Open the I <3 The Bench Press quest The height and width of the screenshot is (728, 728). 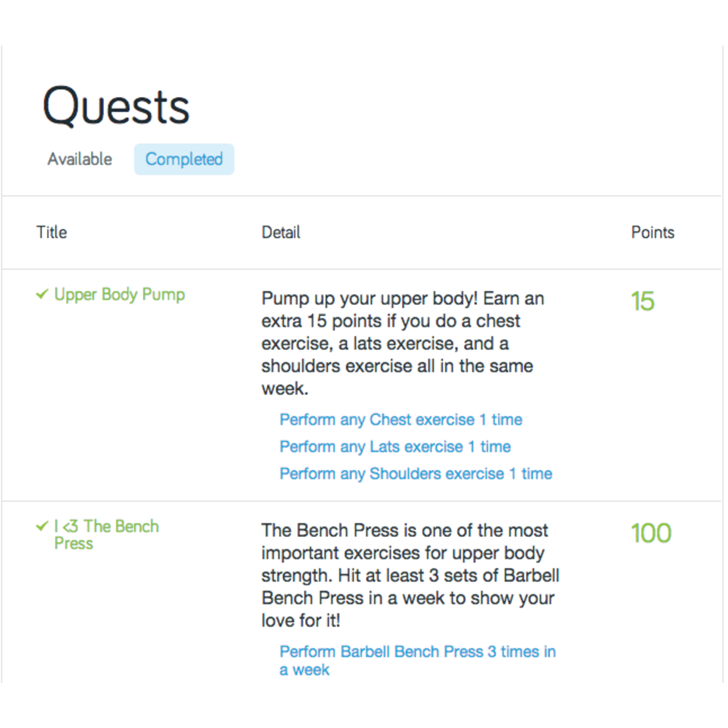[x=105, y=535]
